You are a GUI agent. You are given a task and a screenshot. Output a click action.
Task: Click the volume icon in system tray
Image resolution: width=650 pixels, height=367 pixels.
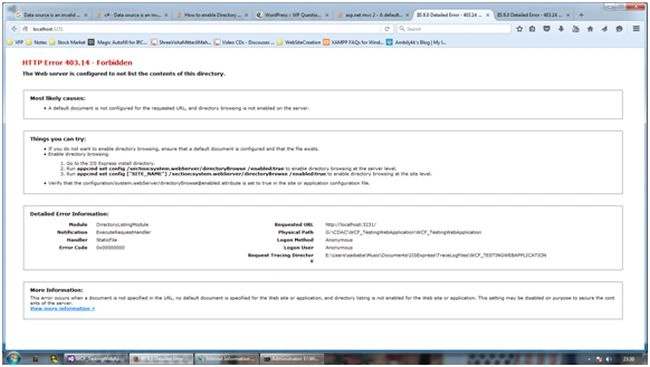(x=608, y=359)
